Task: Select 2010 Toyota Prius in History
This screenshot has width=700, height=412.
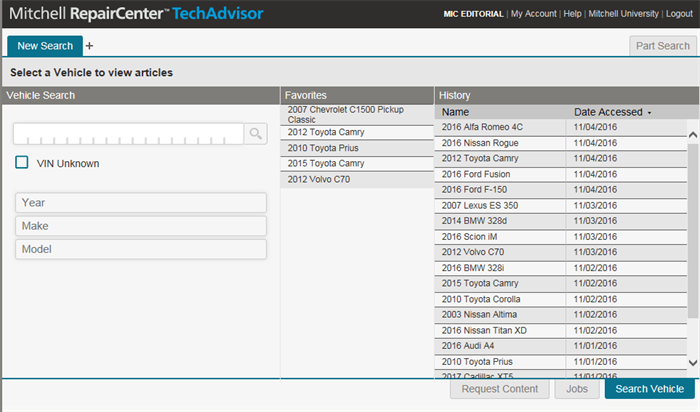Action: pyautogui.click(x=500, y=362)
